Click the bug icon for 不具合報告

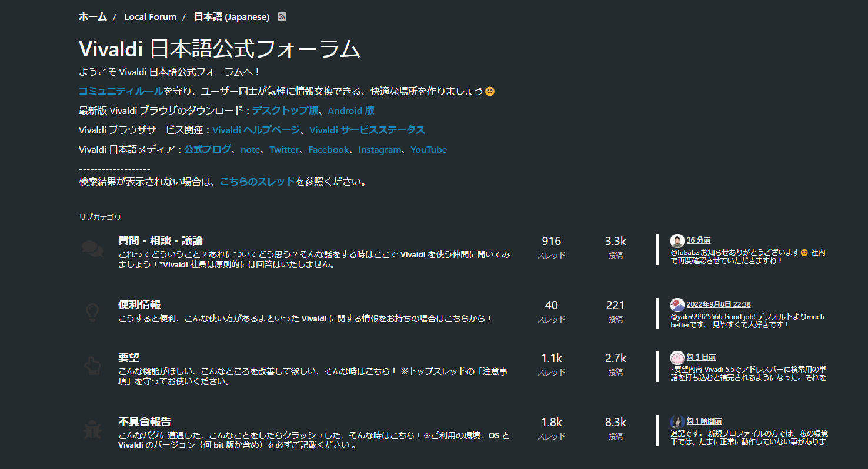(x=92, y=430)
